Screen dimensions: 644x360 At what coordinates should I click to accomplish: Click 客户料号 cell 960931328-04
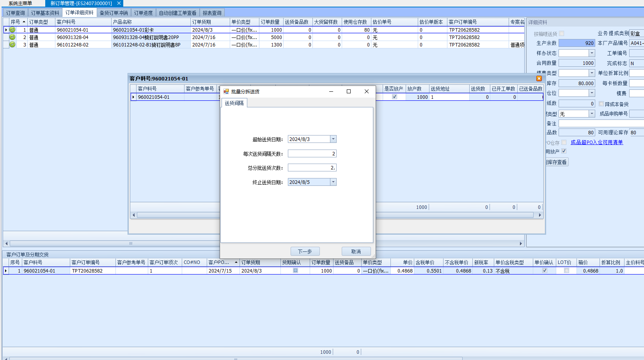coord(83,37)
